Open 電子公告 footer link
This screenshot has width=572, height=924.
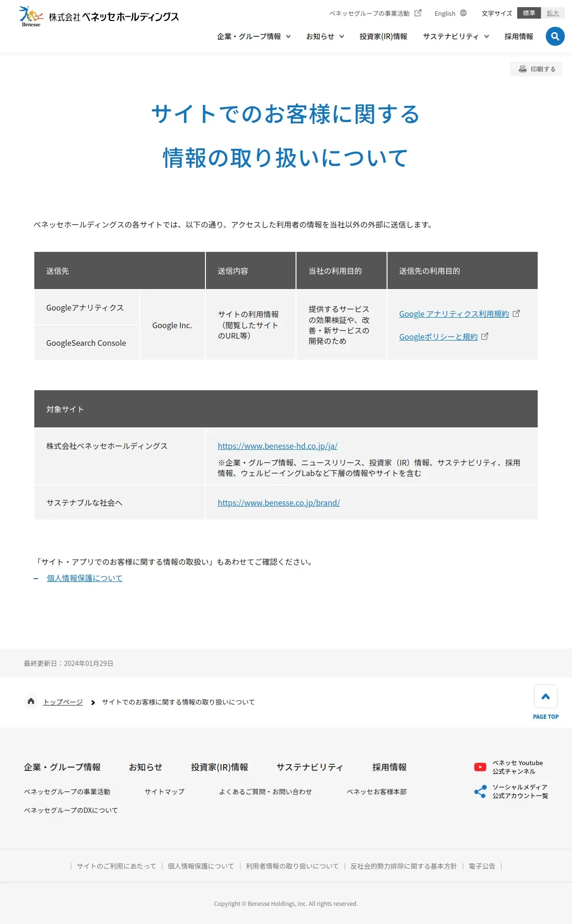point(482,866)
